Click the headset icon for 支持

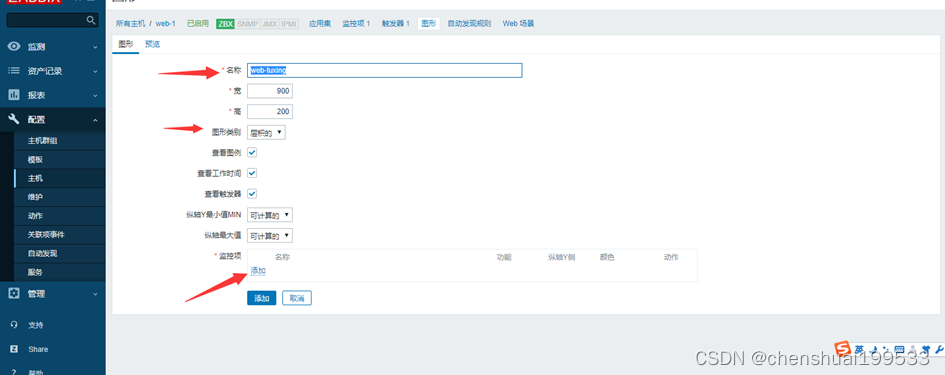tap(14, 325)
